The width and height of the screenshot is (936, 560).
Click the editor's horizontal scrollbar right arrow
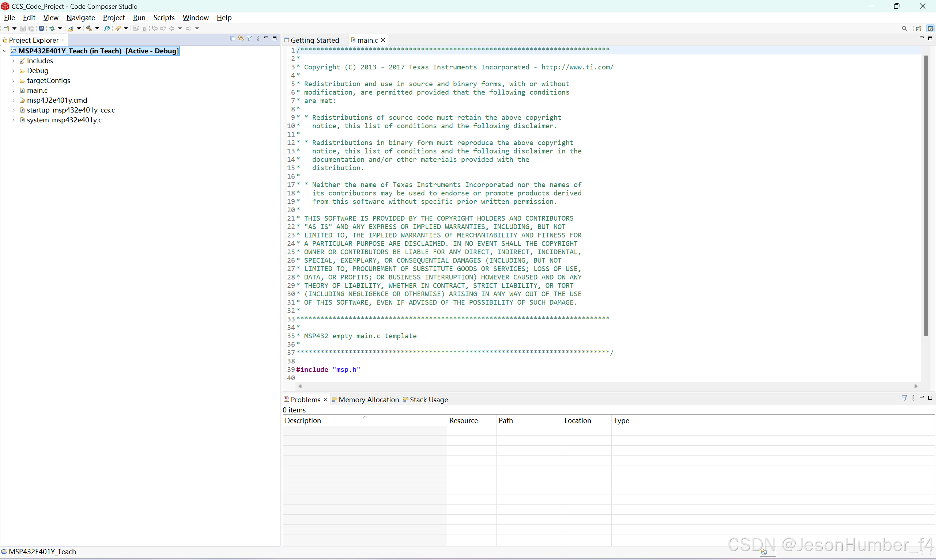[916, 386]
